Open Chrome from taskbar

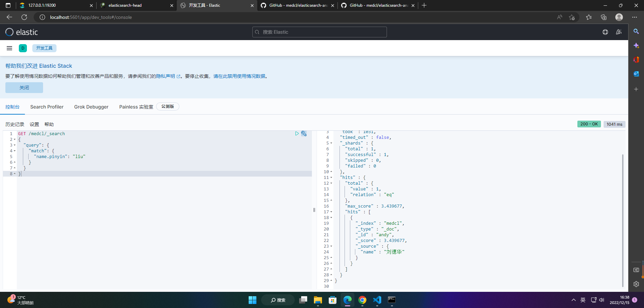[362, 300]
